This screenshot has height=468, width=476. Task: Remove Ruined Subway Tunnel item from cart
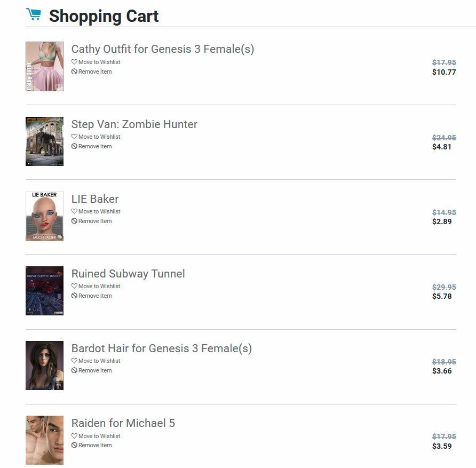(x=94, y=296)
